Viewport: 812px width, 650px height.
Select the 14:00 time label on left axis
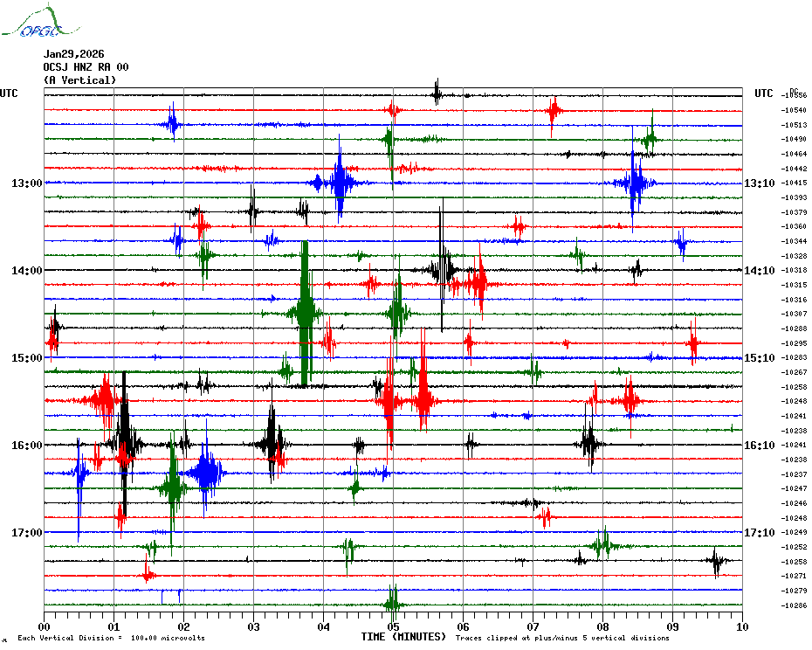[26, 271]
